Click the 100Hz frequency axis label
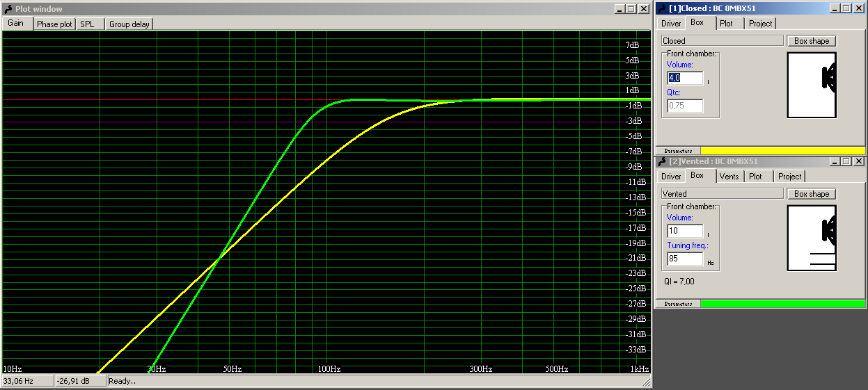 (x=329, y=369)
